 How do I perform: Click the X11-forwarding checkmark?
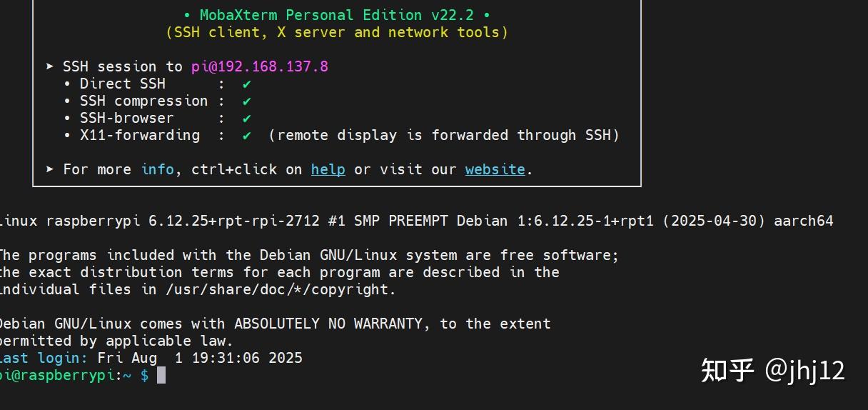tap(247, 135)
